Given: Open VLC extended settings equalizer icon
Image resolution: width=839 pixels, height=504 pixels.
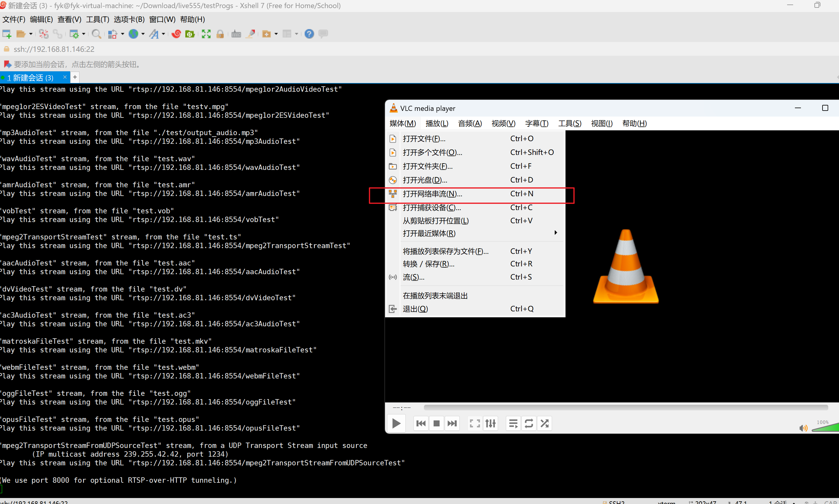Looking at the screenshot, I should (x=490, y=423).
